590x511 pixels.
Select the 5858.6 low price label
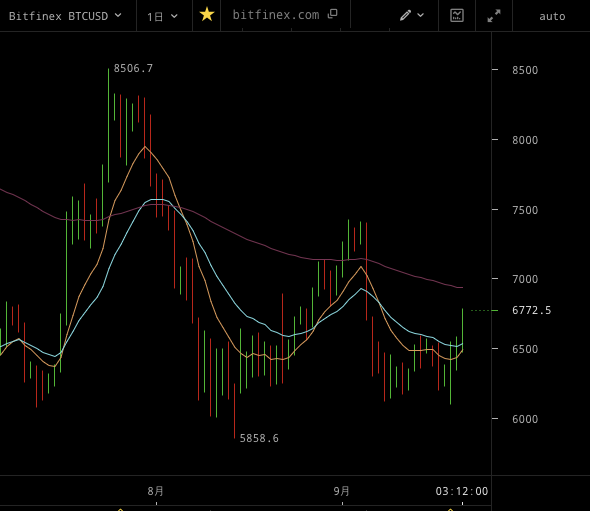259,438
